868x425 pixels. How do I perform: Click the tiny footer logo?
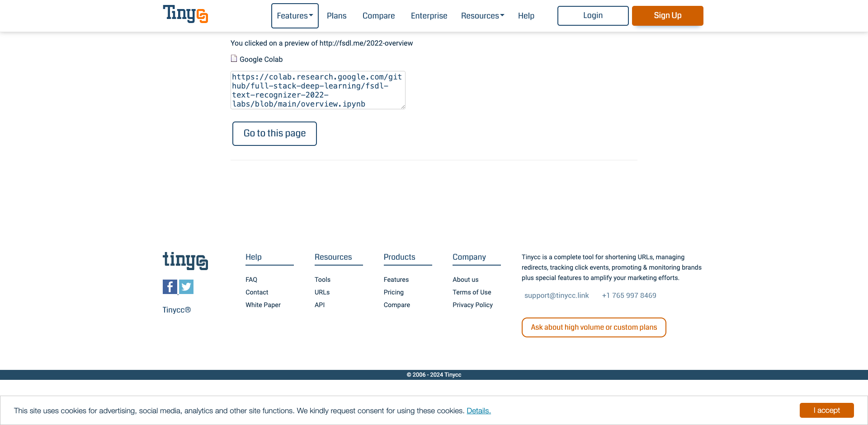tap(185, 261)
